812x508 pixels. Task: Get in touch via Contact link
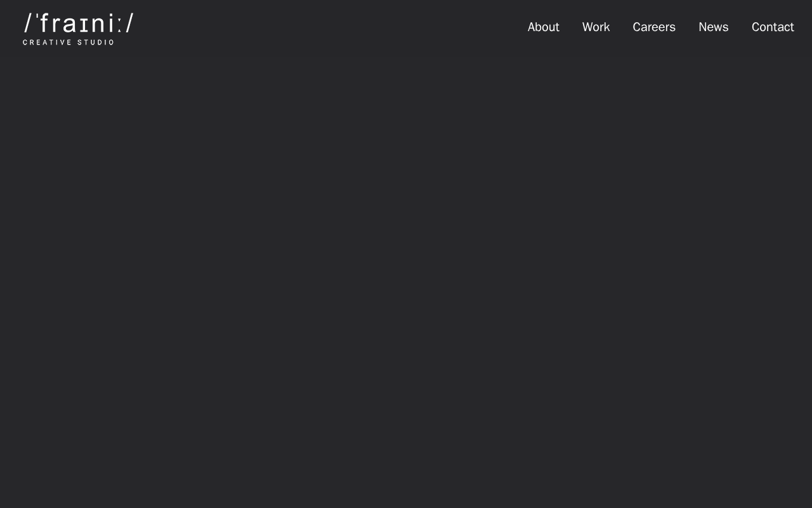point(773,27)
